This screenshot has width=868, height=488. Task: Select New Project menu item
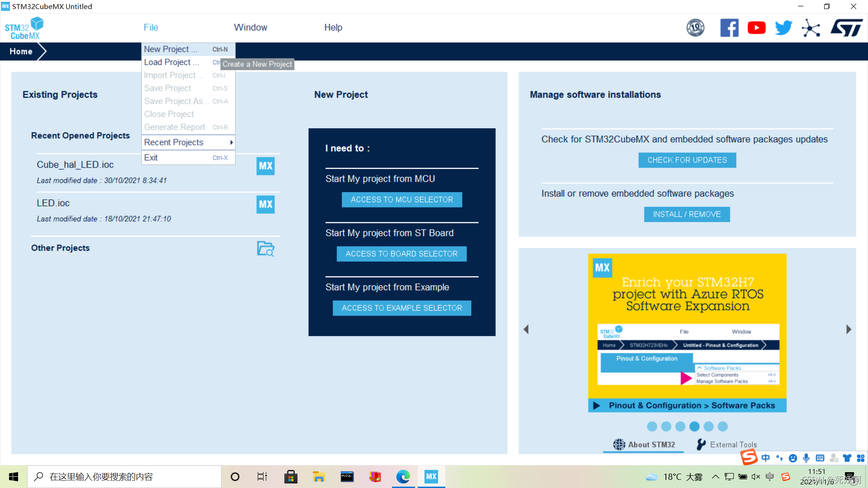170,49
